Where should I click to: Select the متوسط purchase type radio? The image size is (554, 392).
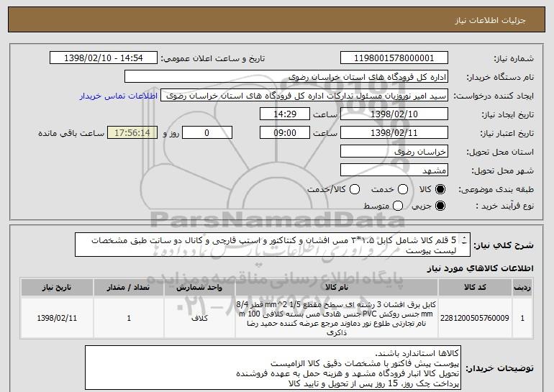click(398, 206)
